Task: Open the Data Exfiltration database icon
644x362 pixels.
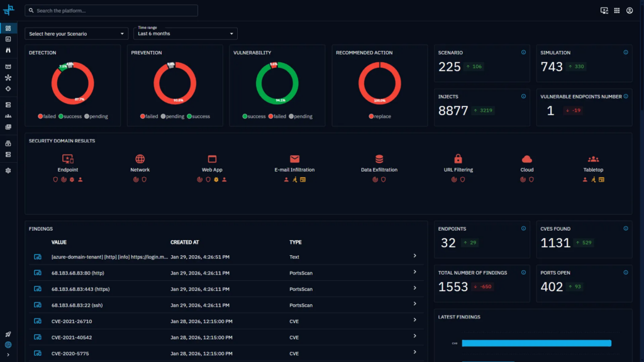Action: 379,159
